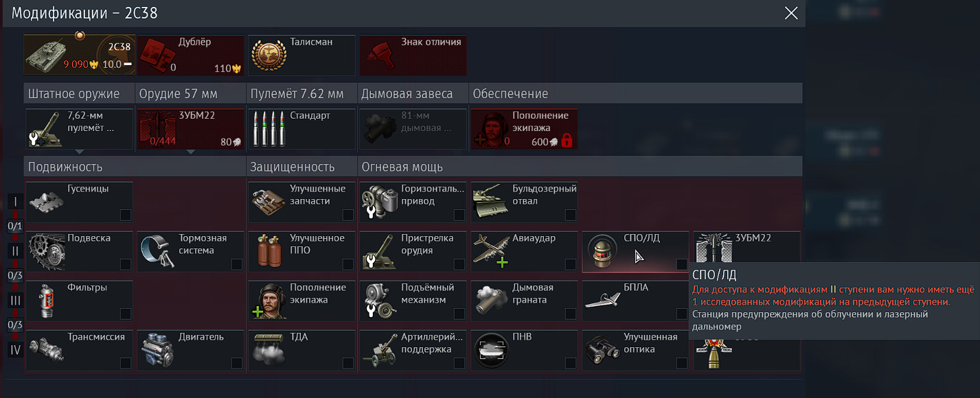
Task: Click the Гусеницы tracks icon
Action: click(x=46, y=201)
